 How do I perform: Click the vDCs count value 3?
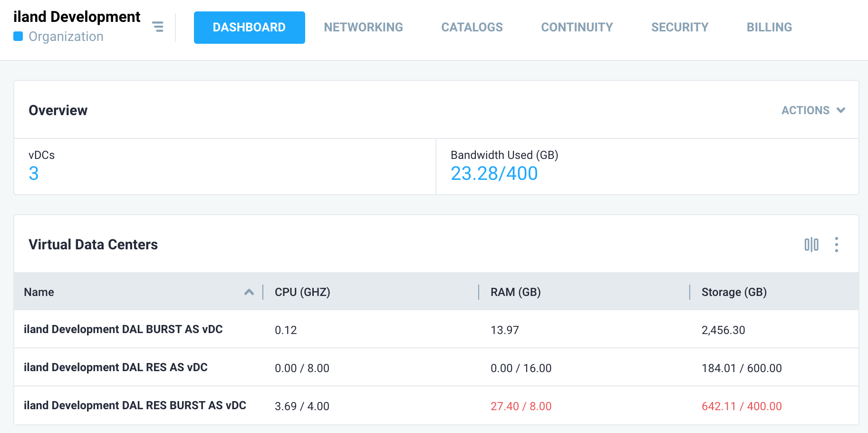coord(33,174)
